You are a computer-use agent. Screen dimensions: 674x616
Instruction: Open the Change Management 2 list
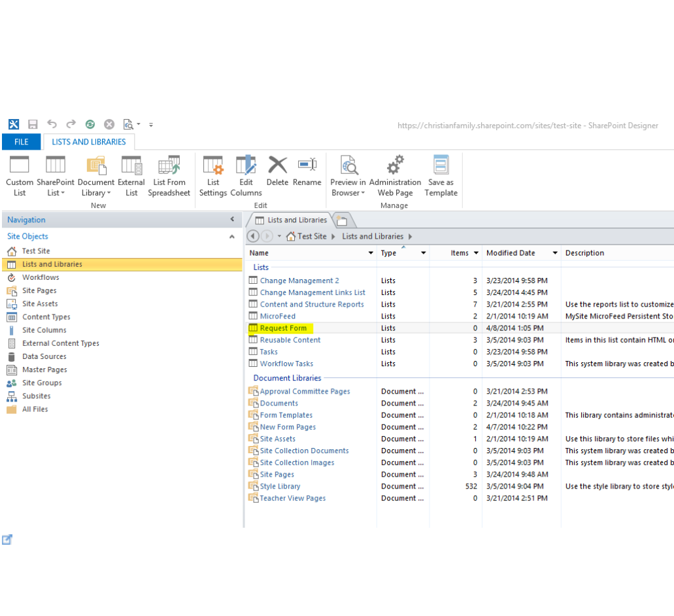[x=299, y=281]
